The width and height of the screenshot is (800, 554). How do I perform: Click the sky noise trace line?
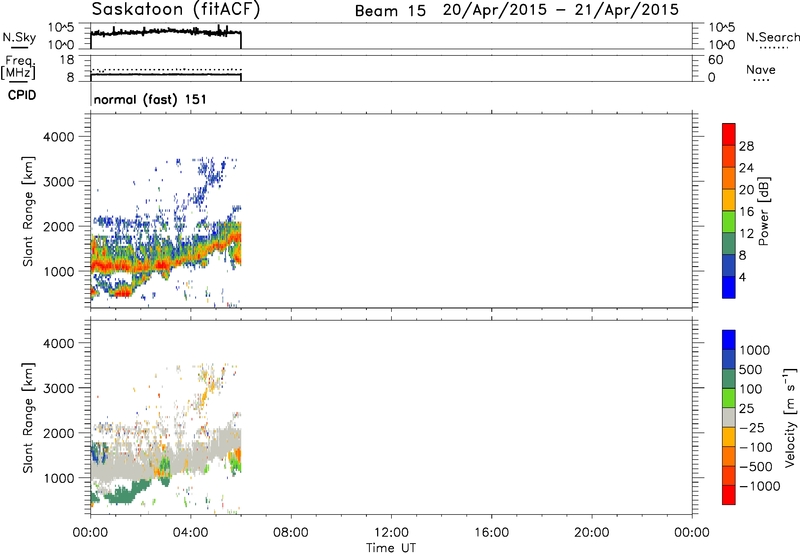166,32
